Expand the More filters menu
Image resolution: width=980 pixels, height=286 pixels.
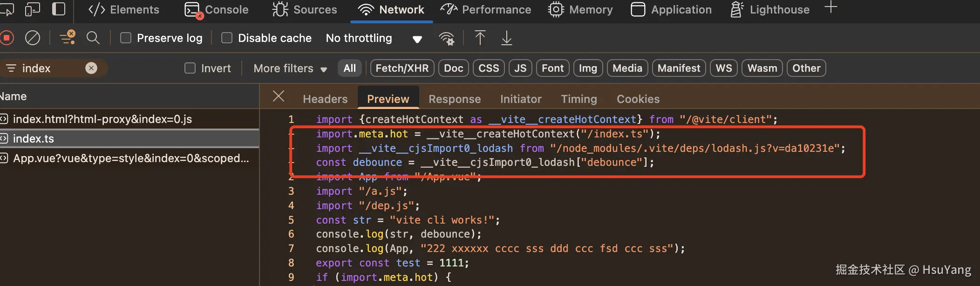click(290, 68)
